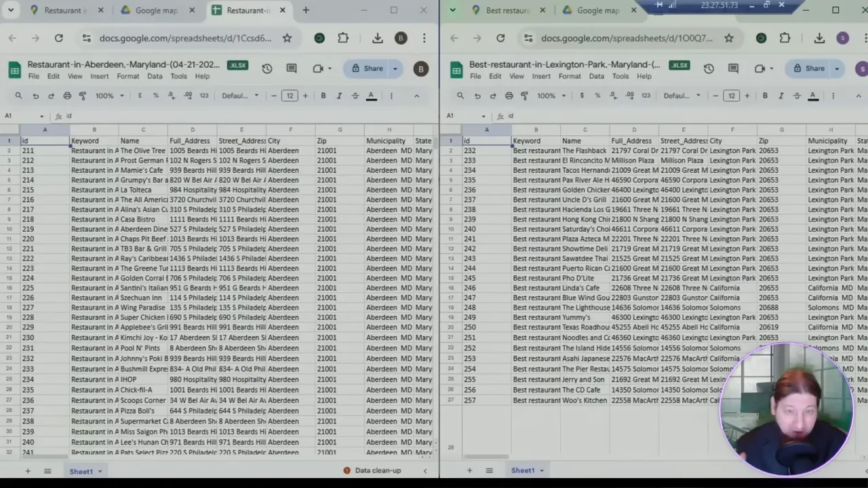
Task: Add a new sheet in Aberdeen spreadsheet
Action: point(28,471)
